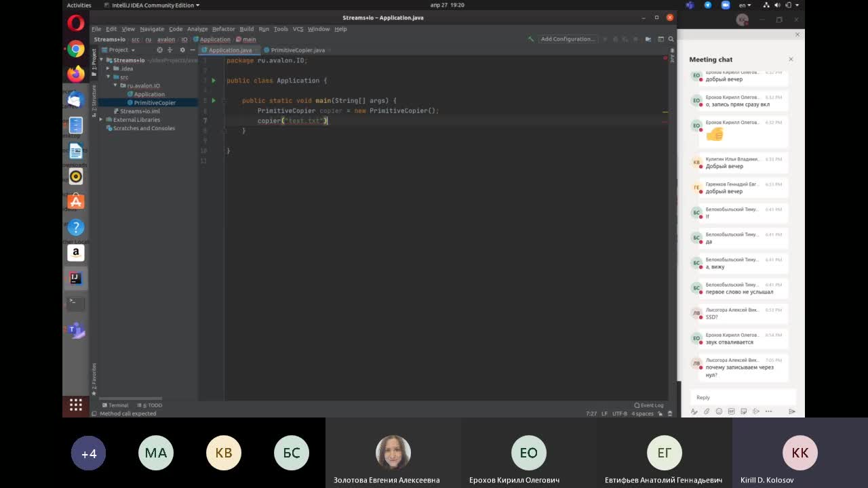Screen dimensions: 868x488
Task: Switch to IntelliJ IDEA in the dock
Action: [x=76, y=278]
